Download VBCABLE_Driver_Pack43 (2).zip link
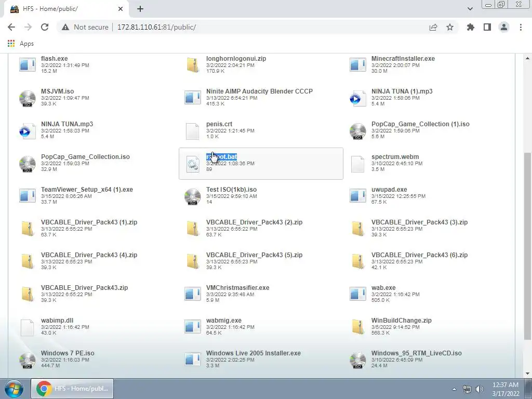Screen dimensions: 532x399 pyautogui.click(x=254, y=222)
